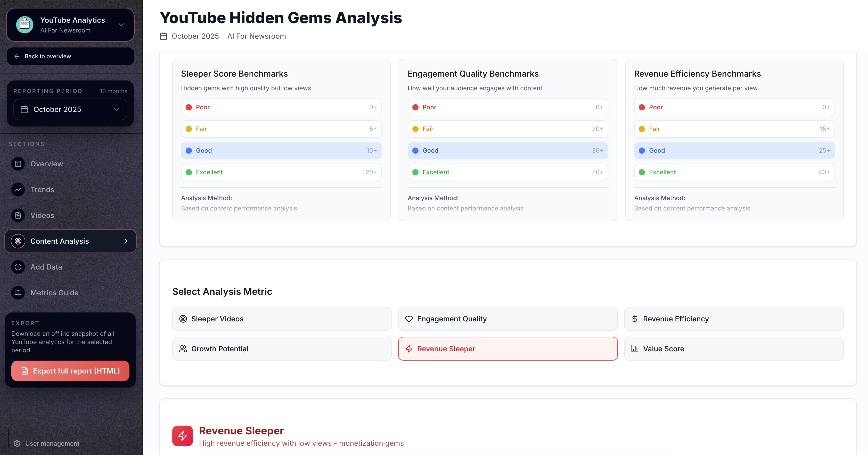Select the Sleeper Videos metric
This screenshot has height=455, width=868.
point(282,319)
